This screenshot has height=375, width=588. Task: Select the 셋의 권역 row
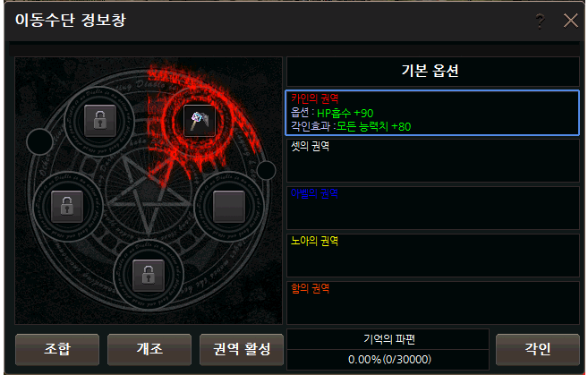click(433, 160)
